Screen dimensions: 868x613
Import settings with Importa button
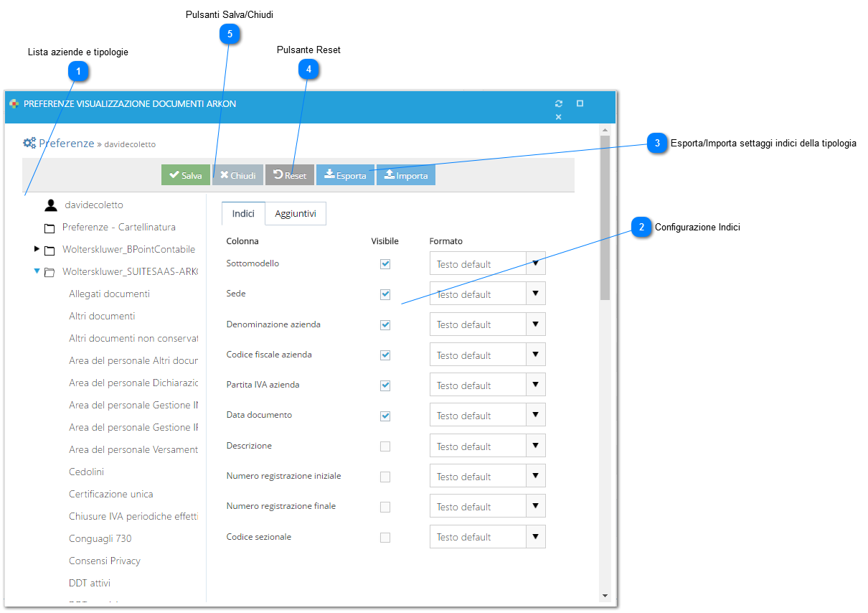tap(406, 175)
